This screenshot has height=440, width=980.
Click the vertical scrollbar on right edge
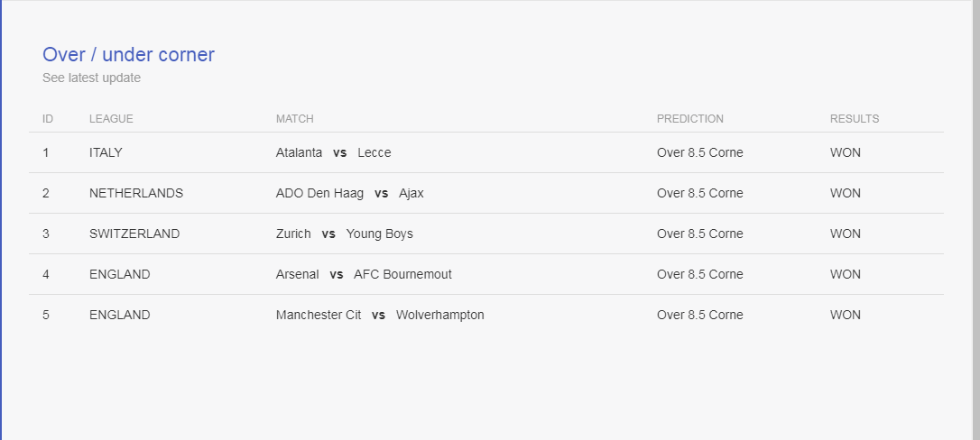[975, 220]
